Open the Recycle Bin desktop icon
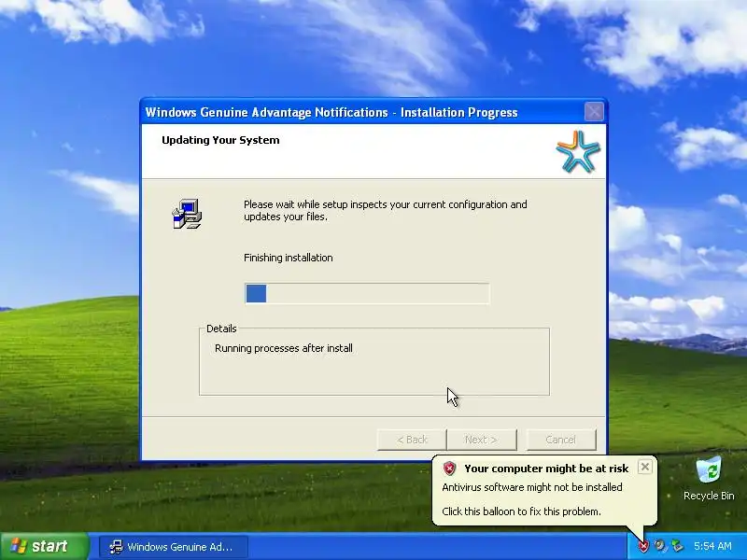The width and height of the screenshot is (747, 560). pos(709,479)
